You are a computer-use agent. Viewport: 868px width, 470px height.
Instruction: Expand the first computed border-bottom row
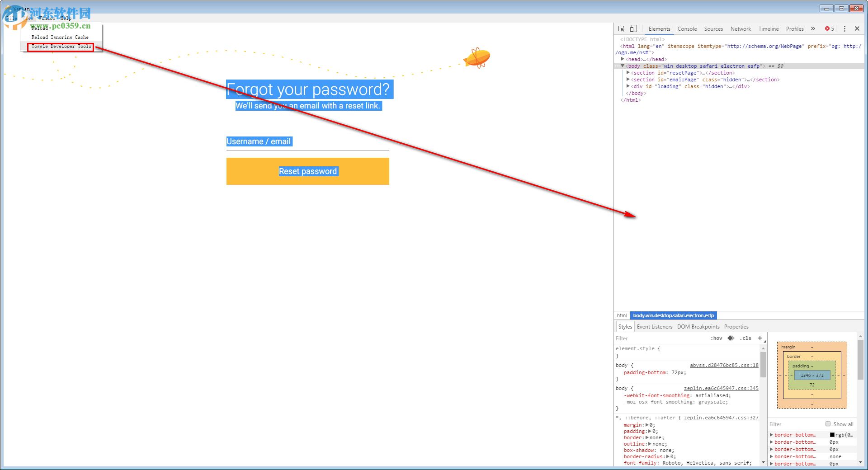[771, 435]
